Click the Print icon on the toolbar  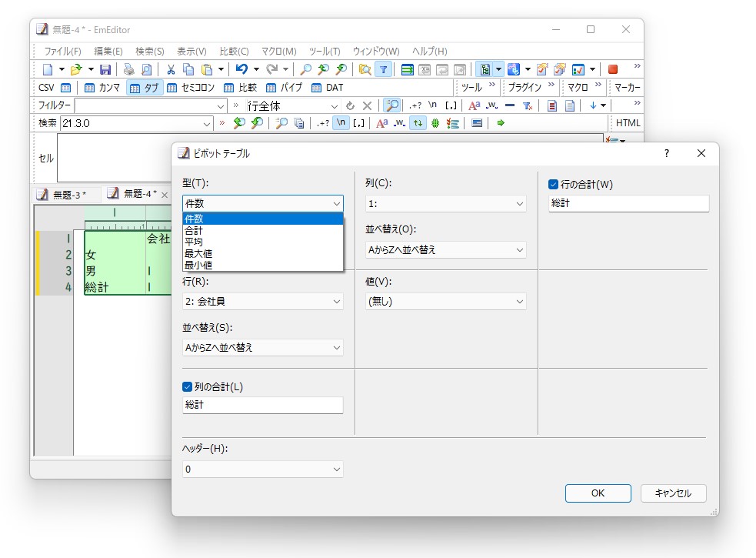129,69
